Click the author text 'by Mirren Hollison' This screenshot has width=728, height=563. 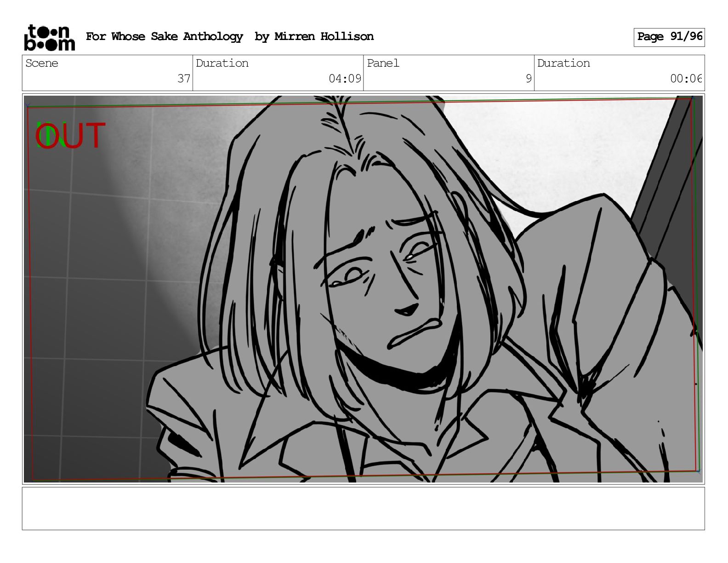(314, 37)
